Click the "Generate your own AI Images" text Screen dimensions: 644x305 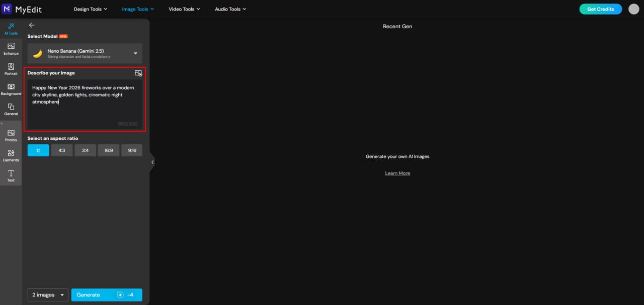click(397, 156)
